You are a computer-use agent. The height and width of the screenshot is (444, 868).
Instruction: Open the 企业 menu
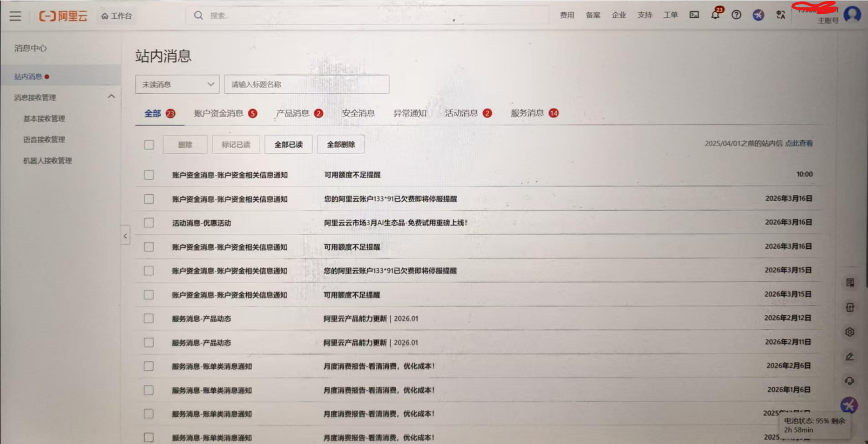coord(619,15)
